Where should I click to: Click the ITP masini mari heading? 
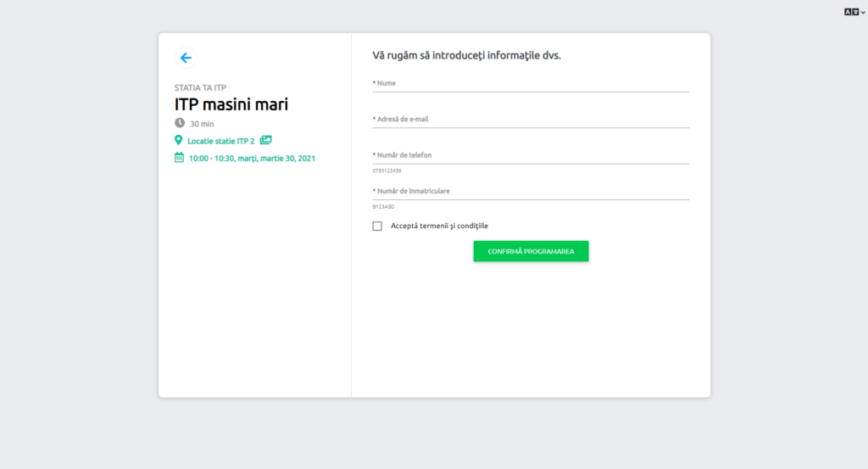(x=231, y=104)
